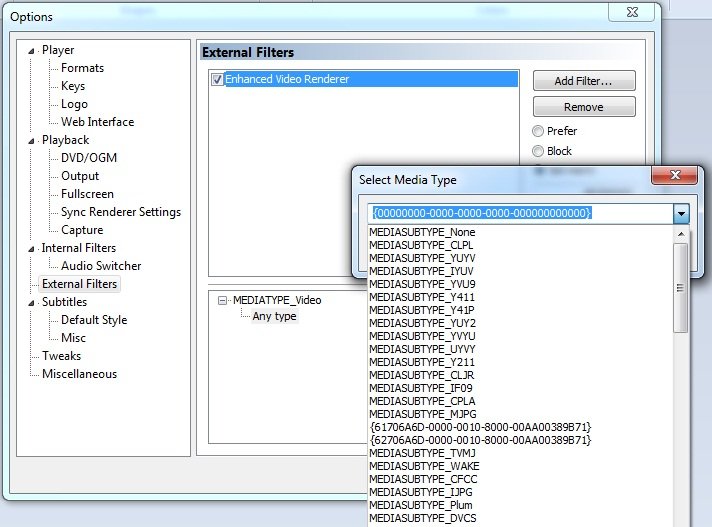This screenshot has height=527, width=712.
Task: Select Logo in the options tree
Action: 74,104
